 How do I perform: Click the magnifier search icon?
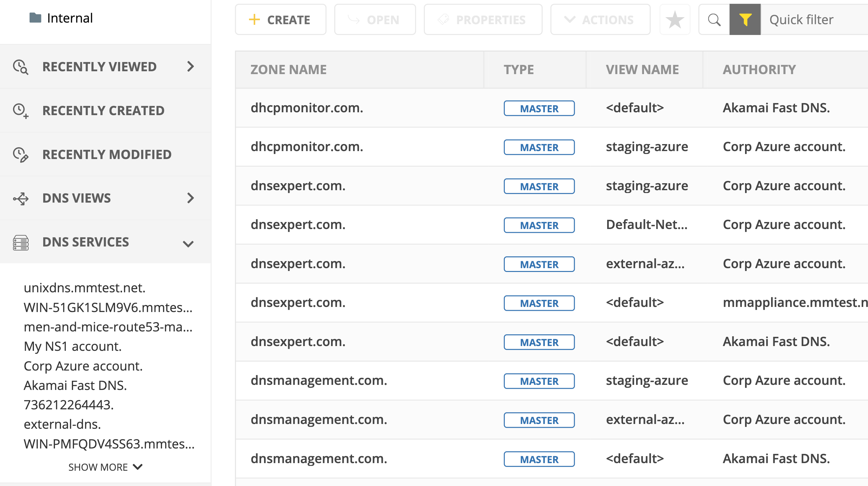(714, 20)
